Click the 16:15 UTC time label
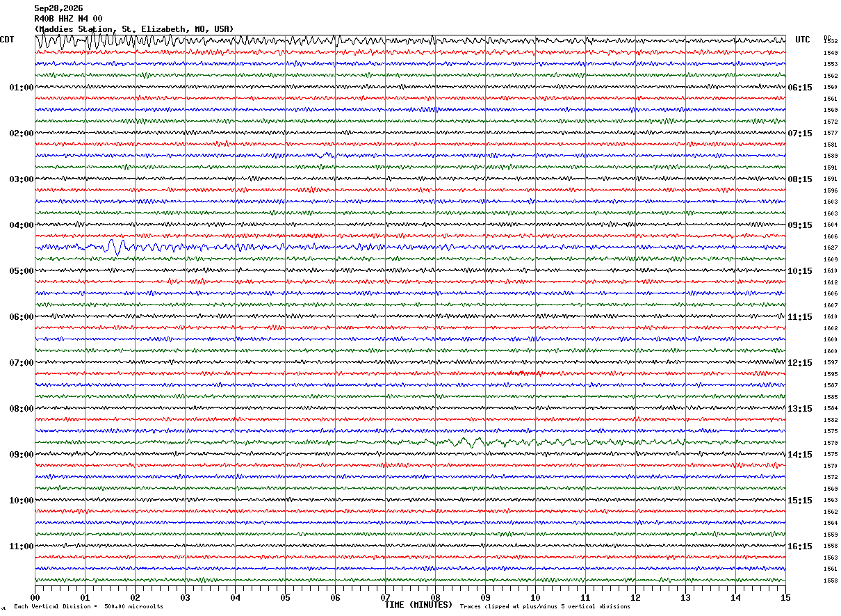 click(x=800, y=546)
